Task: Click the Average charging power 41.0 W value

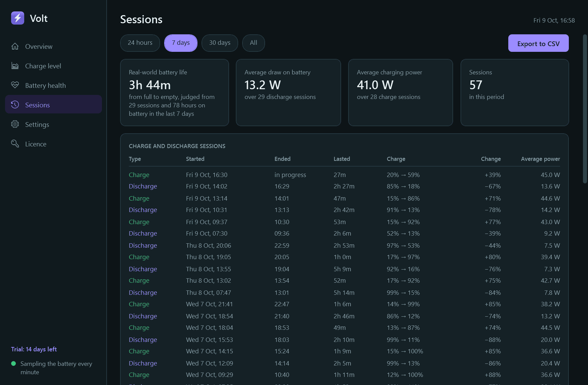Action: [375, 85]
